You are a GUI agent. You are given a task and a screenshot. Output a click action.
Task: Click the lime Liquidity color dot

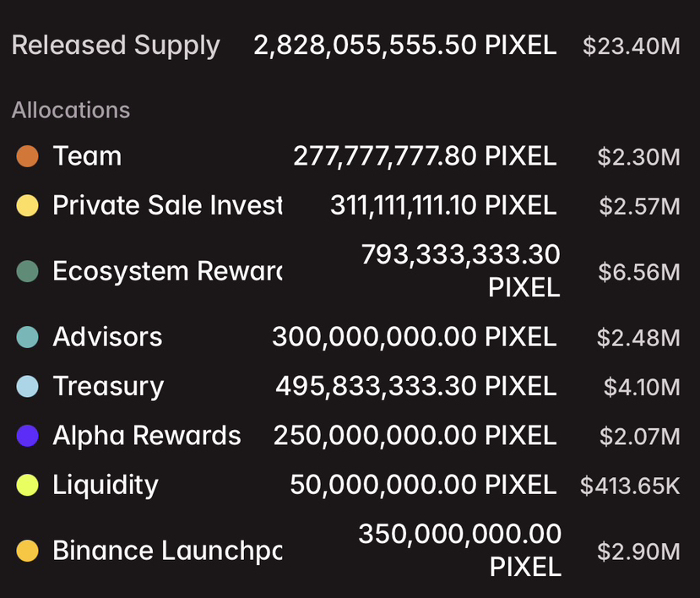pos(27,485)
